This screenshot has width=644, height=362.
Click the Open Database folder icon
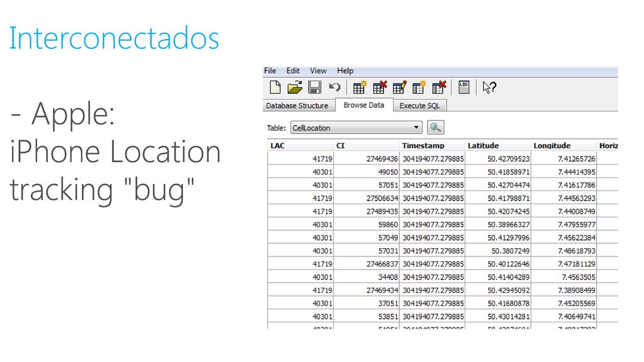pos(295,87)
